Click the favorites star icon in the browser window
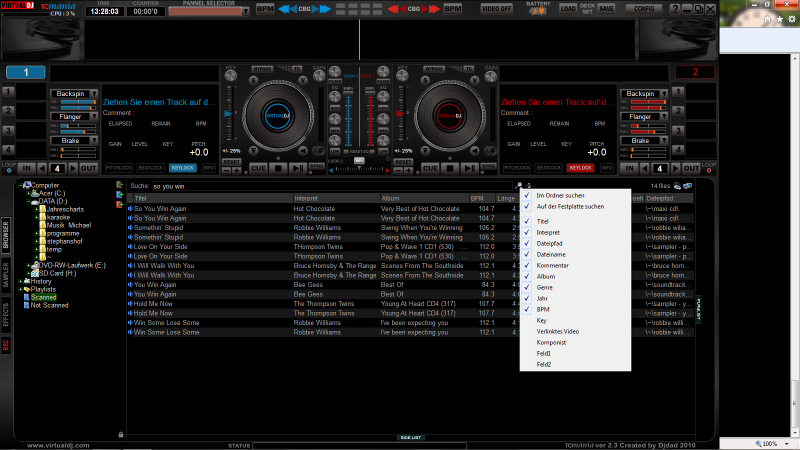800x450 pixels. [x=780, y=19]
